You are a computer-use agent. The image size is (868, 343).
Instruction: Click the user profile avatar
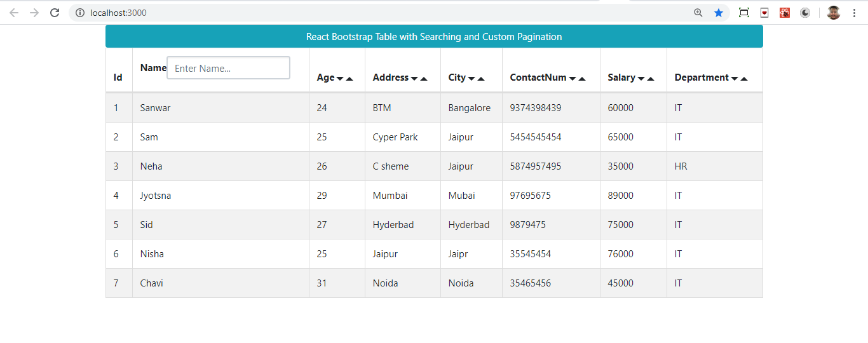click(x=834, y=13)
